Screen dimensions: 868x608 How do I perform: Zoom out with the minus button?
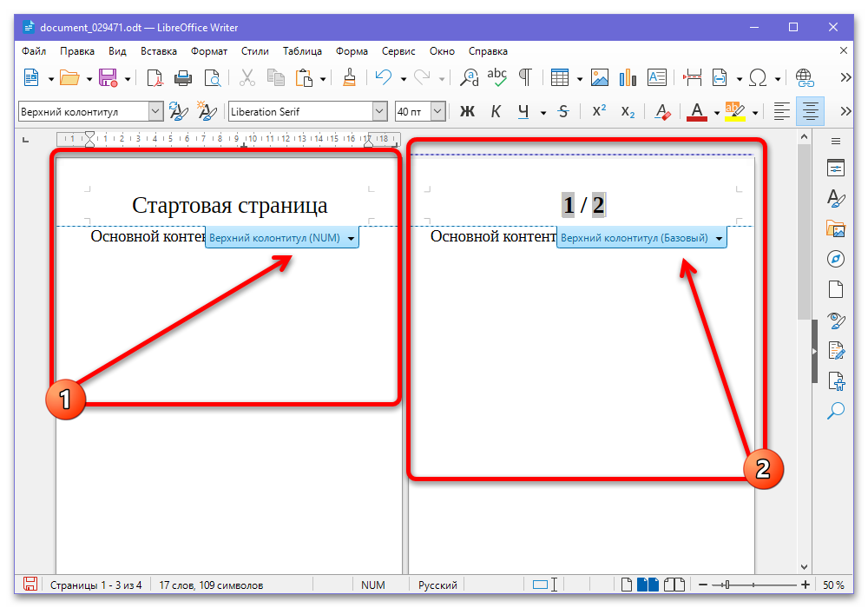[702, 585]
